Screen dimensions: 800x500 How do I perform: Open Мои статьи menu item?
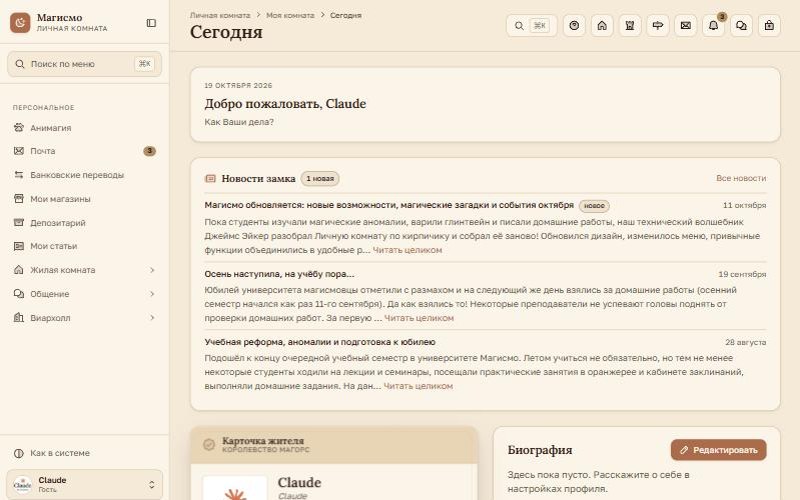[85, 246]
